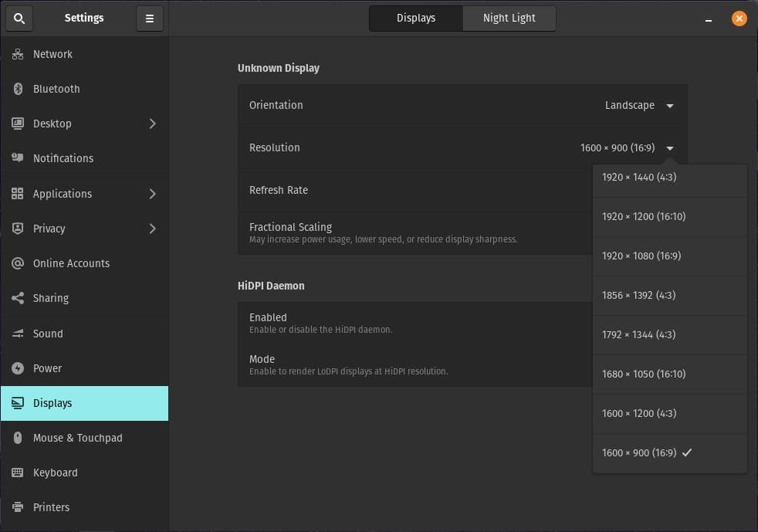Image resolution: width=758 pixels, height=532 pixels.
Task: Click the Bluetooth icon in sidebar
Action: tap(18, 89)
